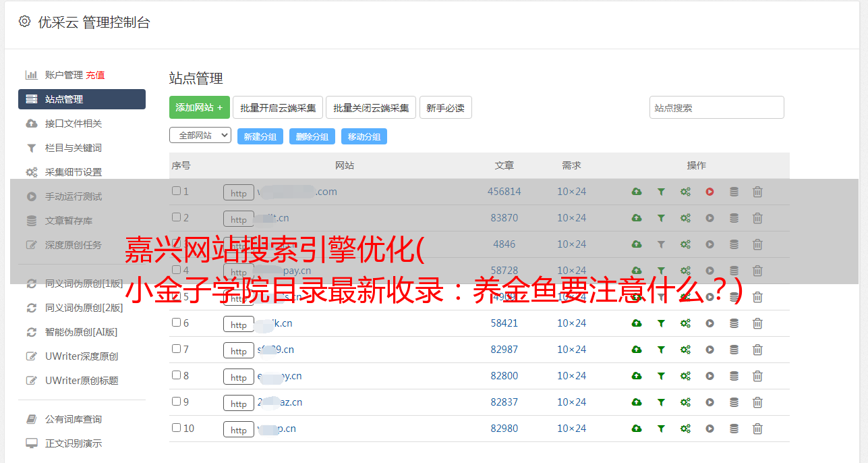Click the green 添加网站 + button

point(200,107)
